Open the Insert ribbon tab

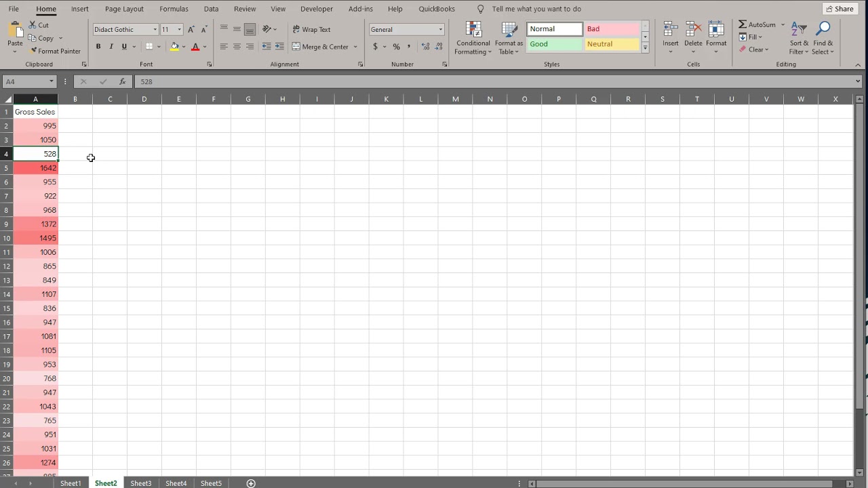(x=80, y=9)
